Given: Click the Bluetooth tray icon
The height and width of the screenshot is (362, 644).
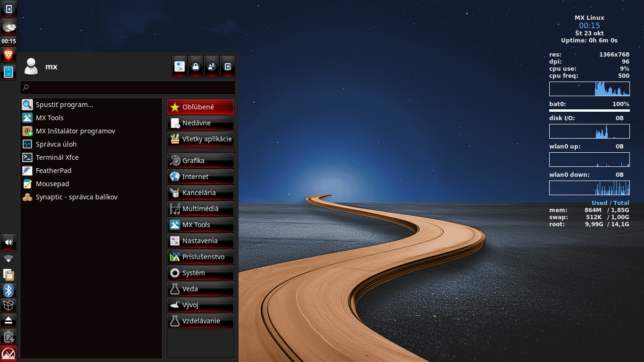Looking at the screenshot, I should pyautogui.click(x=8, y=290).
